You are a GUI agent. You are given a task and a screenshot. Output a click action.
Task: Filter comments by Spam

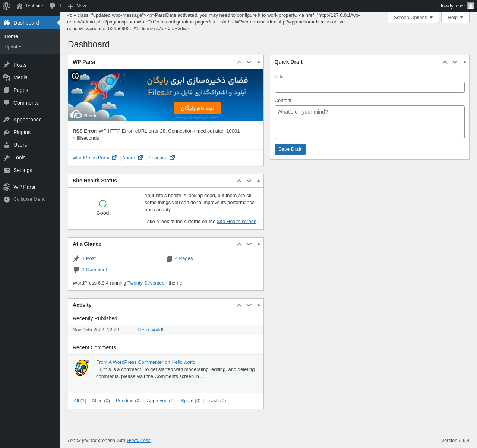pyautogui.click(x=187, y=401)
